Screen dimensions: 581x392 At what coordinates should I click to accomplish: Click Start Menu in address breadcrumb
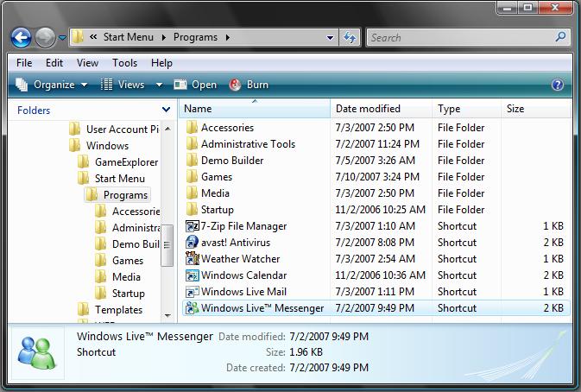[129, 37]
